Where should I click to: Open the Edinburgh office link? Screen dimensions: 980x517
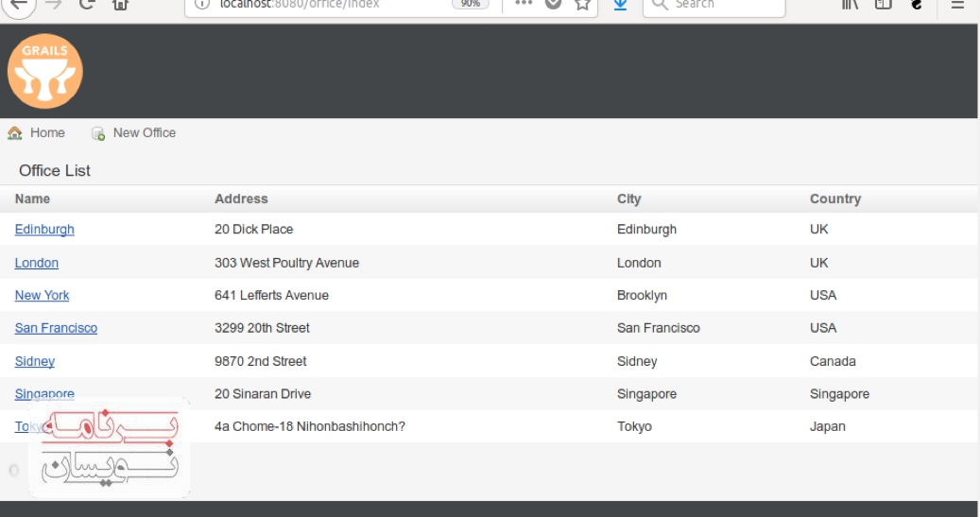click(x=44, y=230)
